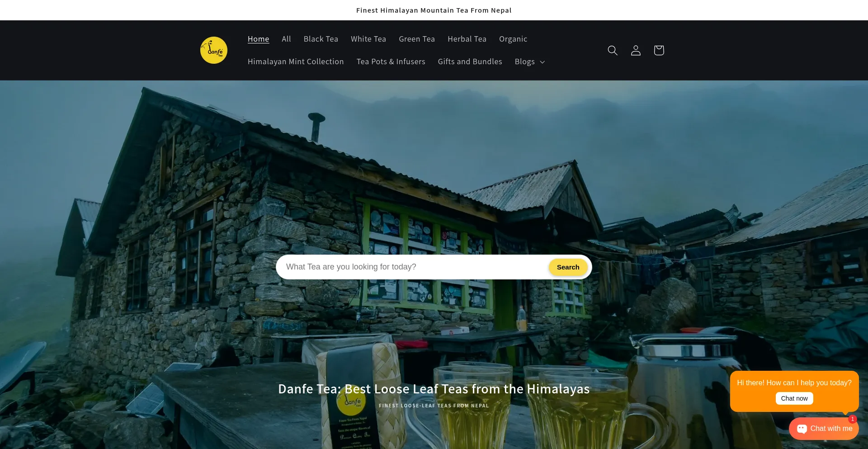The height and width of the screenshot is (449, 868).
Task: Focus the tea search input field
Action: [x=411, y=267]
